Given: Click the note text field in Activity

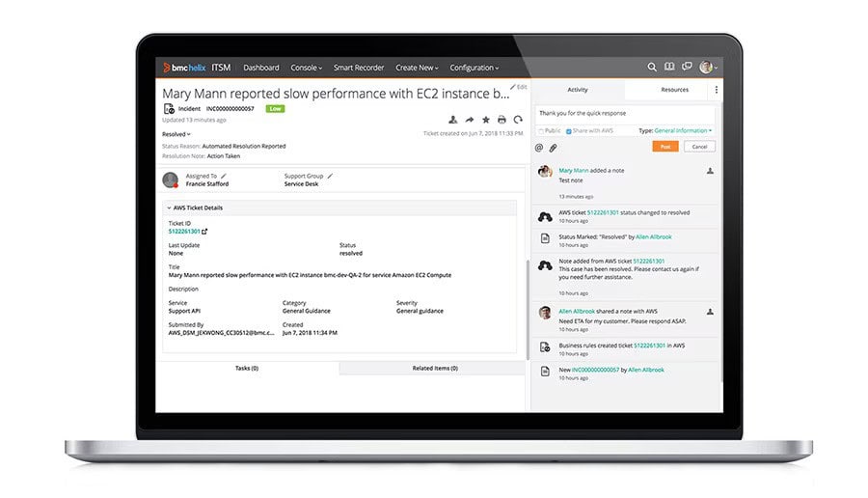Looking at the screenshot, I should pyautogui.click(x=624, y=114).
